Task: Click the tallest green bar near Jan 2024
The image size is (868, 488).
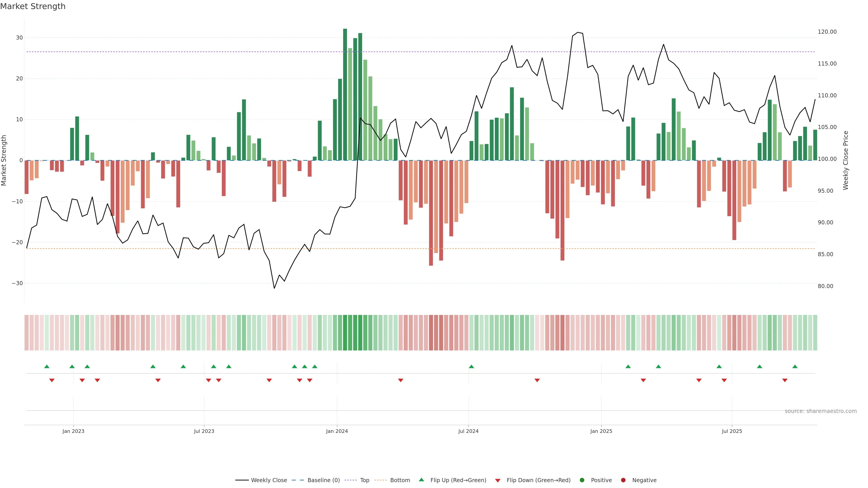Action: coord(345,94)
